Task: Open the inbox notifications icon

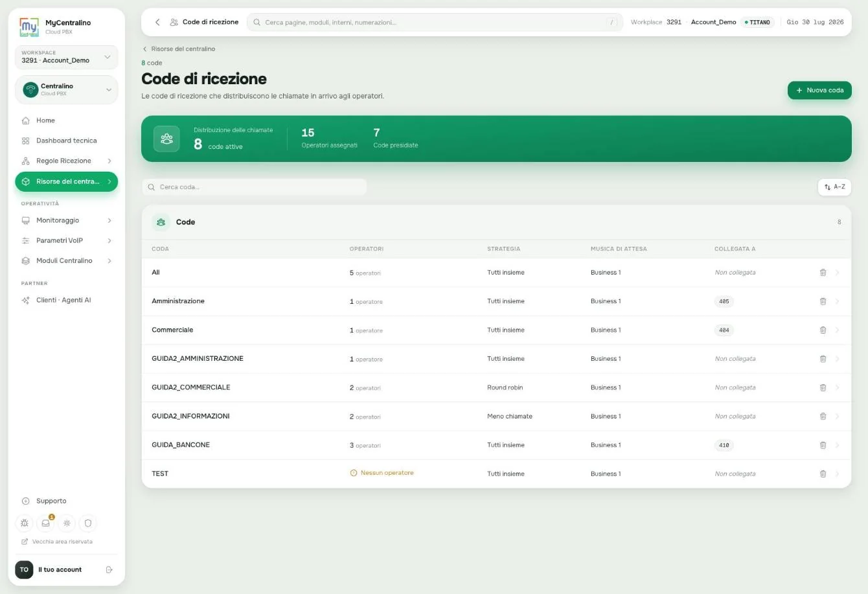Action: 46,523
